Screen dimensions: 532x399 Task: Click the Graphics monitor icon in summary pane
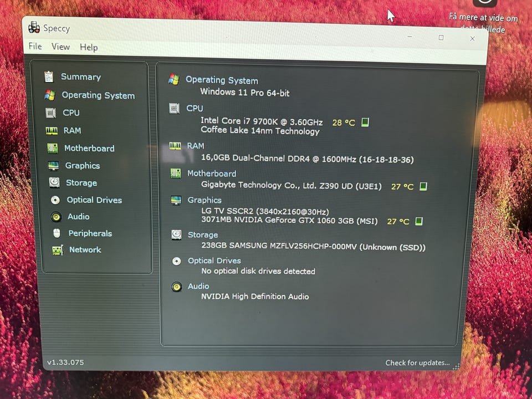pos(176,200)
